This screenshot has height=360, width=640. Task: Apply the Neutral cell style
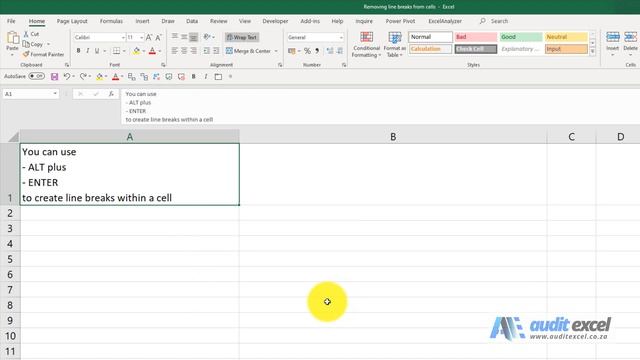566,37
